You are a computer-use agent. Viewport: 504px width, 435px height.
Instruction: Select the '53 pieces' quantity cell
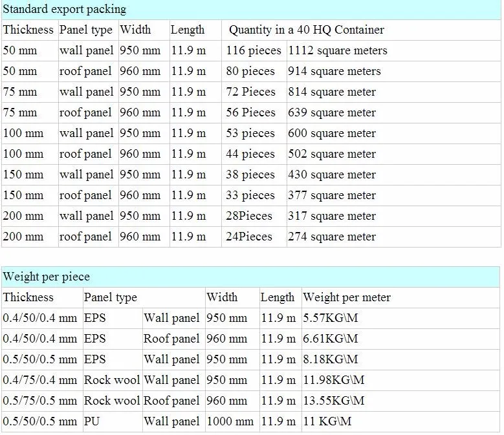tap(250, 133)
